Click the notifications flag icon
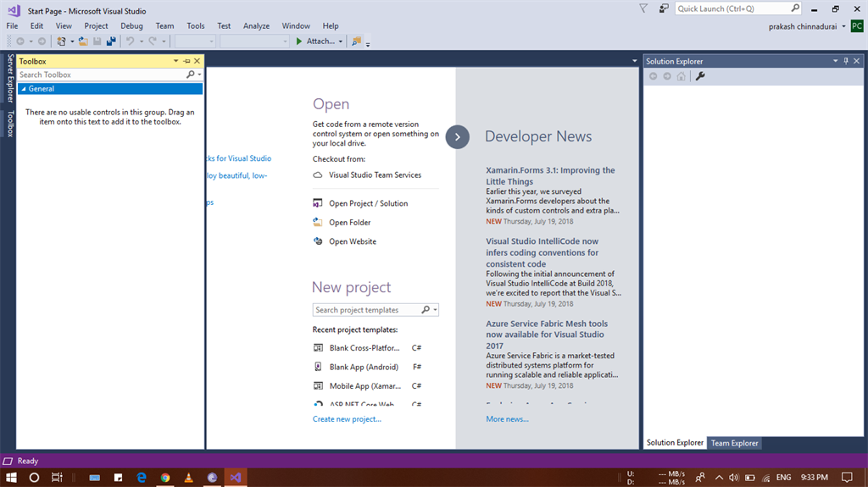 [x=643, y=8]
